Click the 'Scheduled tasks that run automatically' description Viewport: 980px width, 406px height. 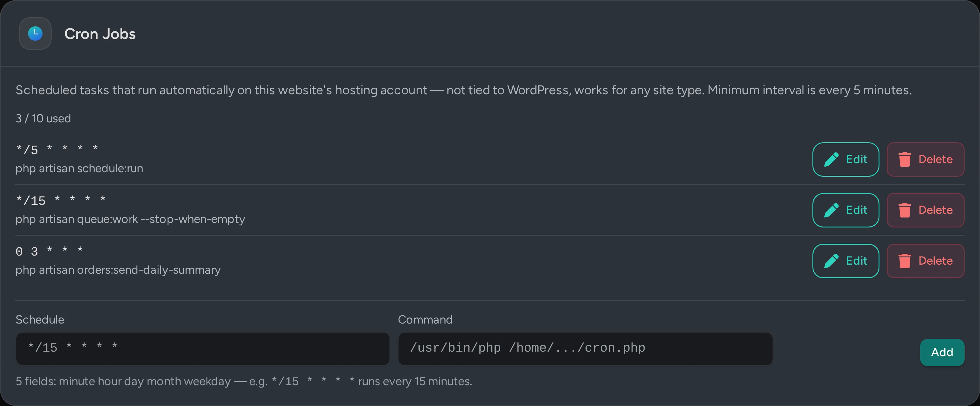(463, 90)
